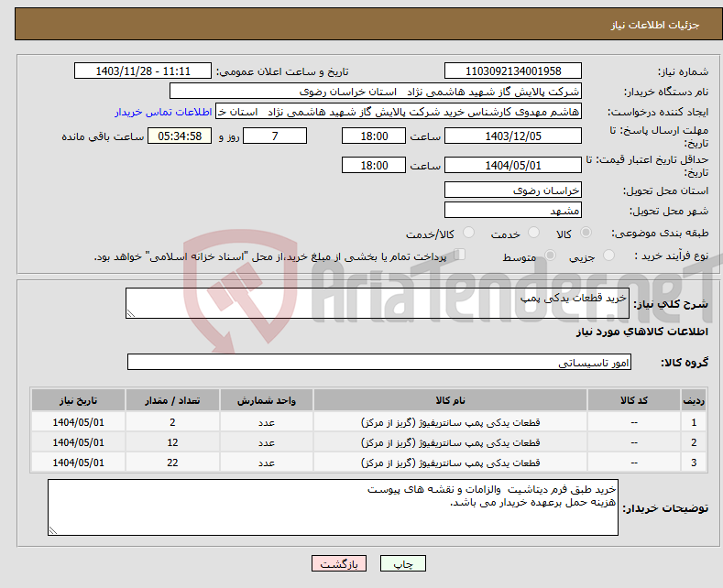Select the خدمت radio button
Screen dimensions: 723x588
(x=533, y=233)
